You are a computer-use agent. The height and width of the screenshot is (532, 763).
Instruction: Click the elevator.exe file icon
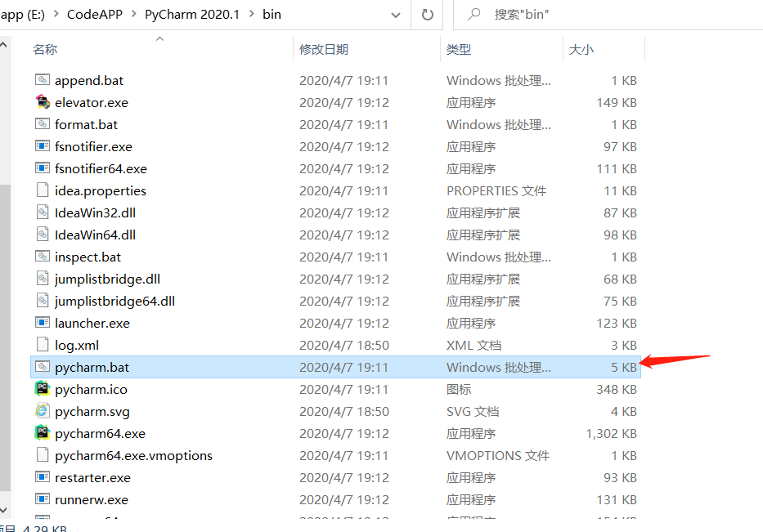click(x=43, y=102)
